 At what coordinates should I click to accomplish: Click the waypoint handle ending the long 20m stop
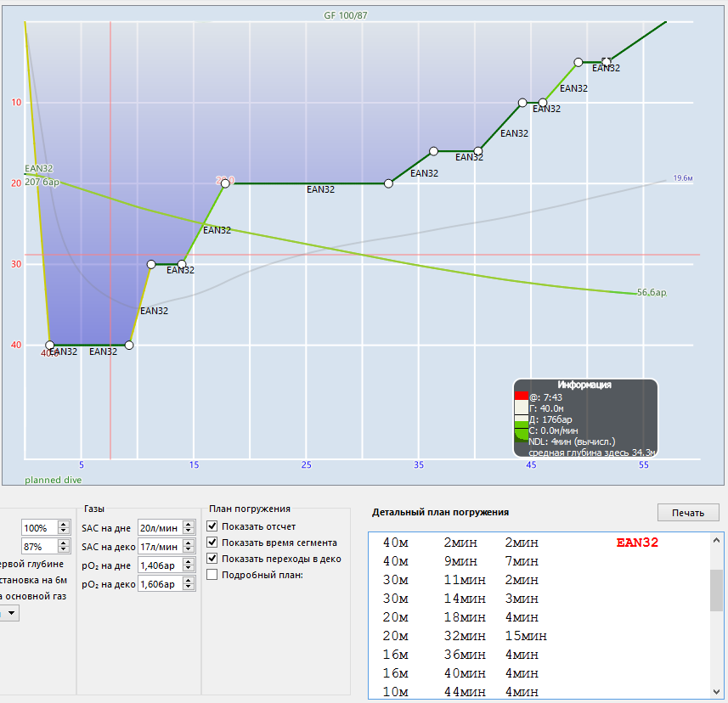(388, 183)
